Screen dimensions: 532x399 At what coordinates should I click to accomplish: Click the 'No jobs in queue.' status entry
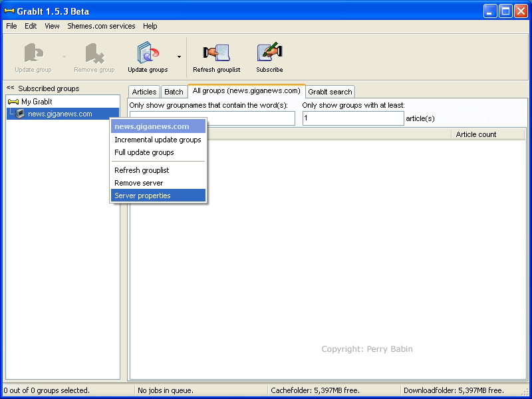point(166,390)
